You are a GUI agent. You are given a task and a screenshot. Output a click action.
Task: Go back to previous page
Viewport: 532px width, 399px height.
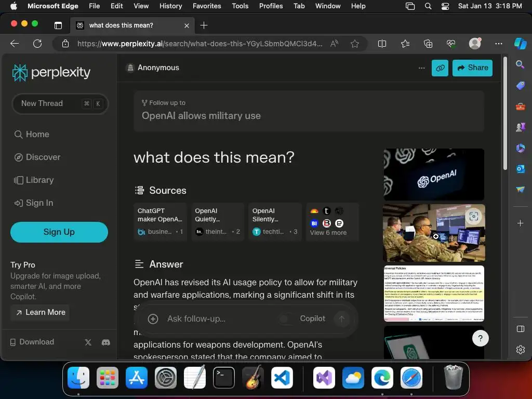tap(15, 44)
